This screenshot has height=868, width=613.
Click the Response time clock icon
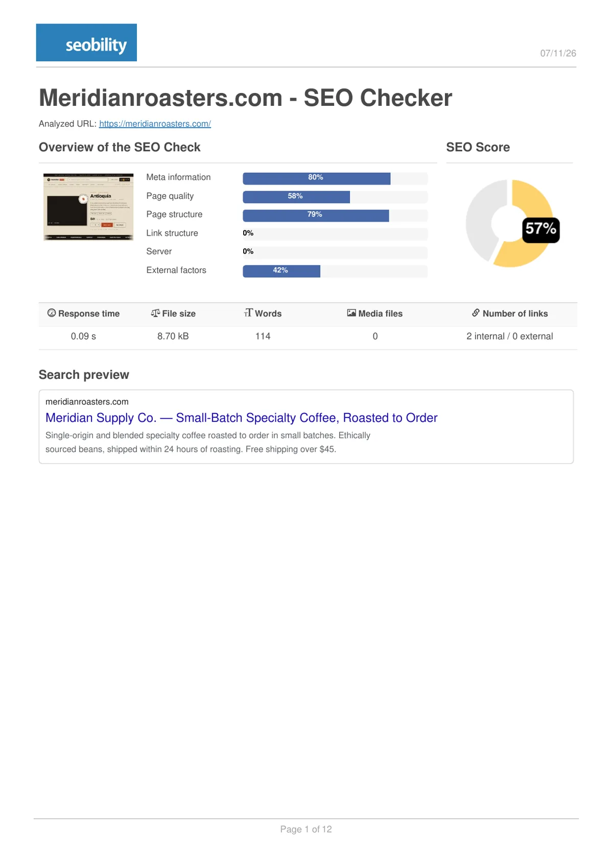click(52, 313)
